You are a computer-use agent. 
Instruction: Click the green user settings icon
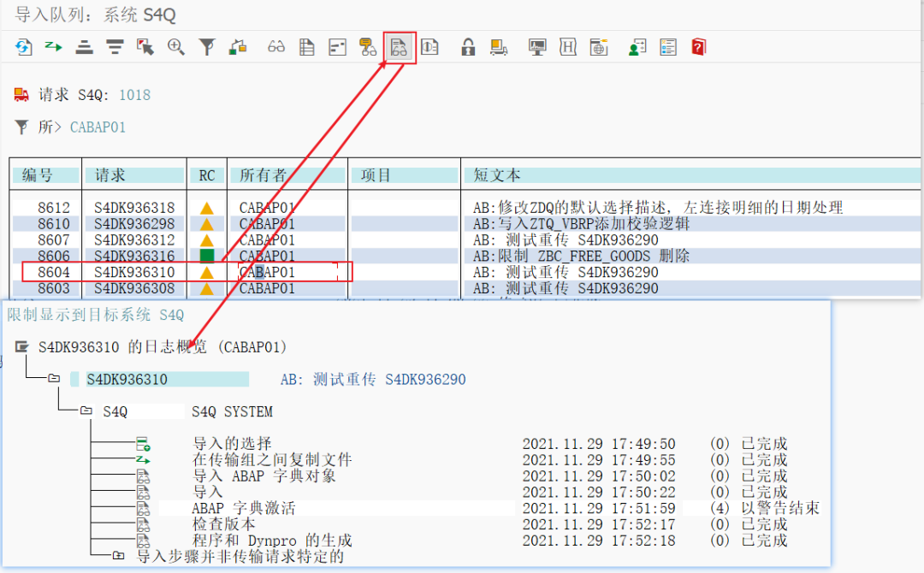(637, 47)
